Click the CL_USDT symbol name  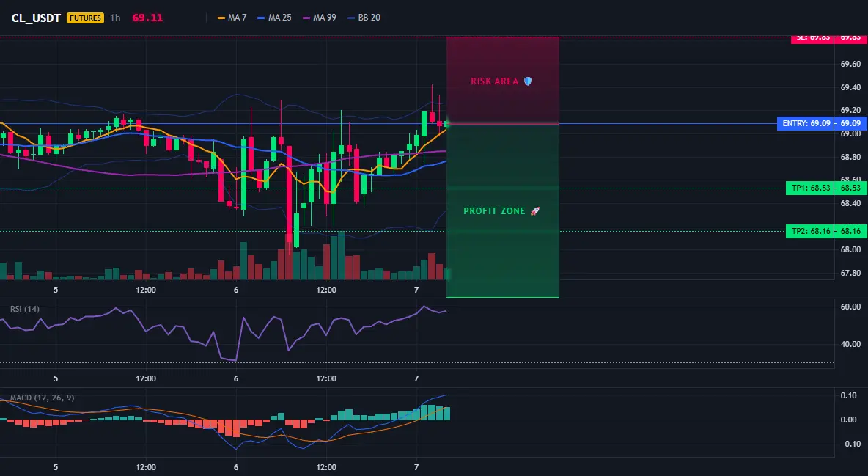[x=36, y=18]
